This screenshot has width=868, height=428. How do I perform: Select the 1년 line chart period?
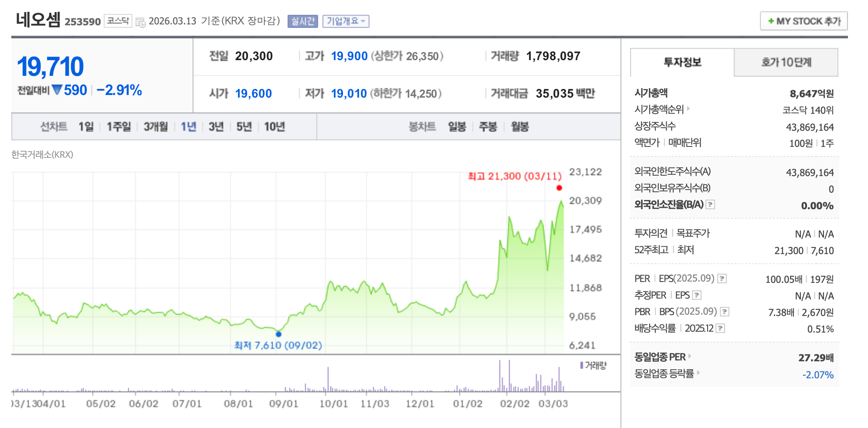[189, 127]
